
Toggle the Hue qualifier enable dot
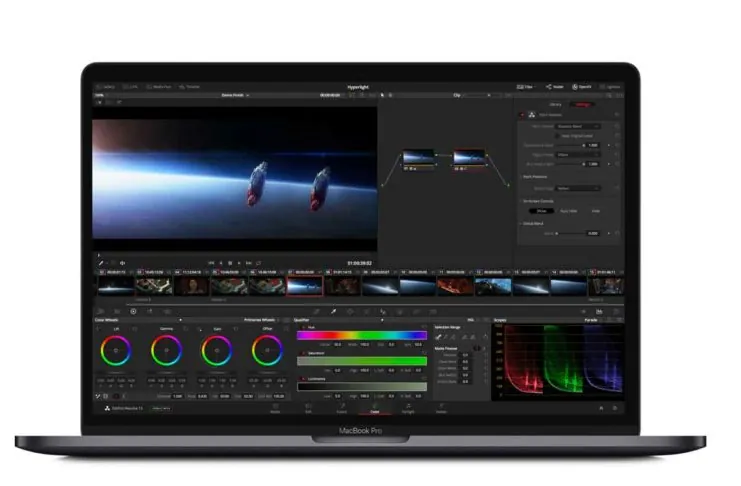[303, 327]
